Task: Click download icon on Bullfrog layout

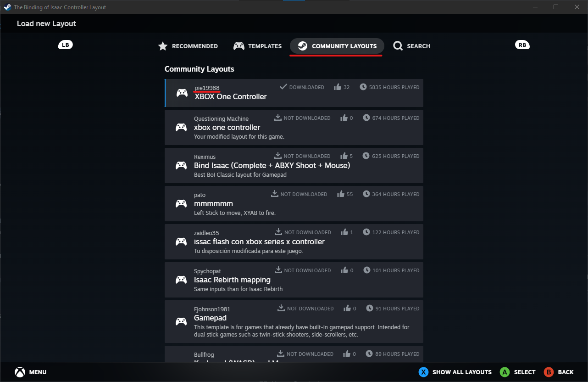Action: click(281, 354)
